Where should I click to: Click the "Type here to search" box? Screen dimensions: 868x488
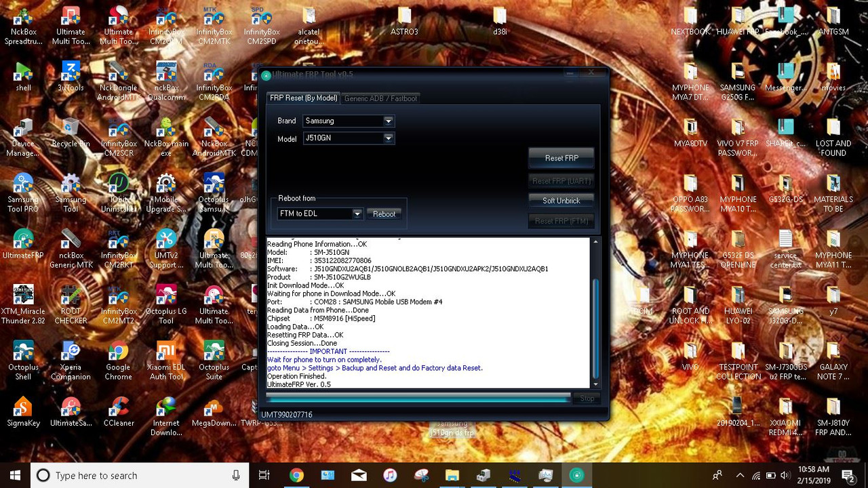139,475
